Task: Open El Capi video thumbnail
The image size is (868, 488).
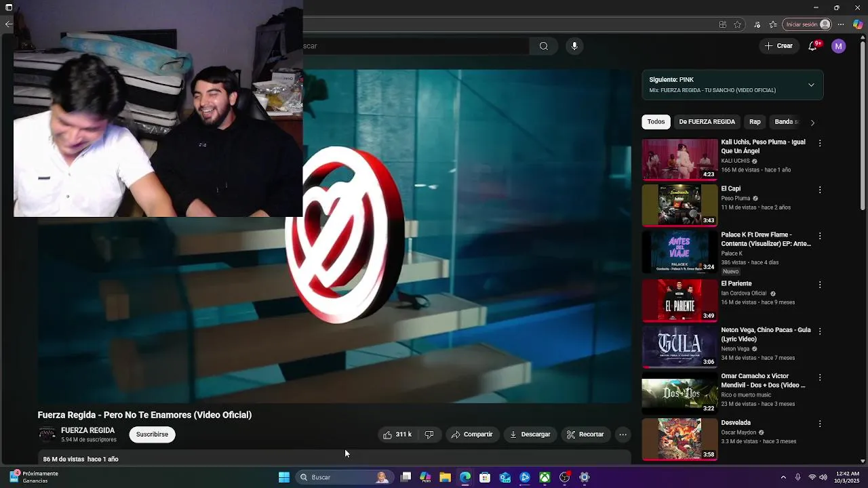Action: pyautogui.click(x=679, y=206)
